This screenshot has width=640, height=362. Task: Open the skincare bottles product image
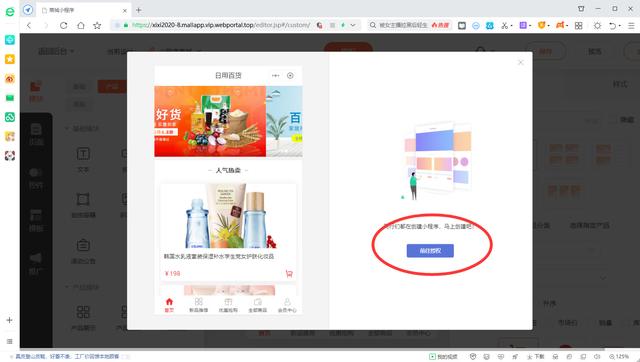[x=228, y=216]
